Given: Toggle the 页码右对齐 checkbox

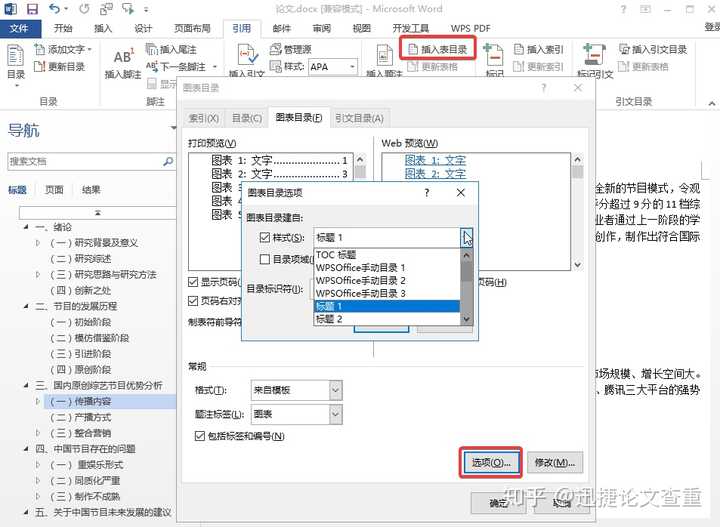Looking at the screenshot, I should coord(193,301).
